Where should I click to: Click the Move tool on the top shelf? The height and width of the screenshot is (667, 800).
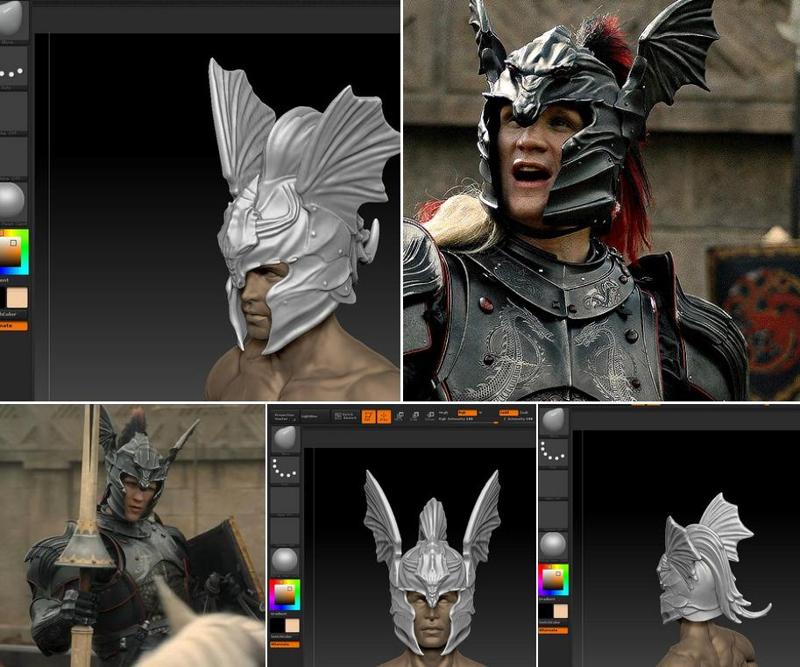click(400, 414)
